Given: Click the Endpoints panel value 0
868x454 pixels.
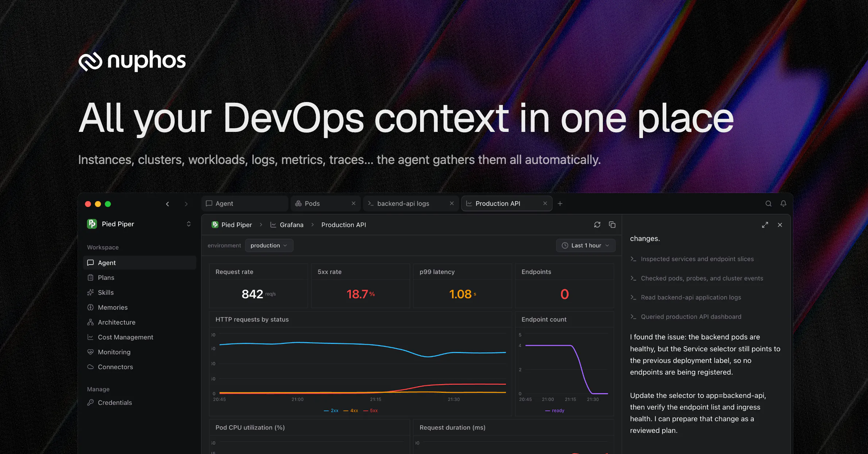Looking at the screenshot, I should [565, 294].
